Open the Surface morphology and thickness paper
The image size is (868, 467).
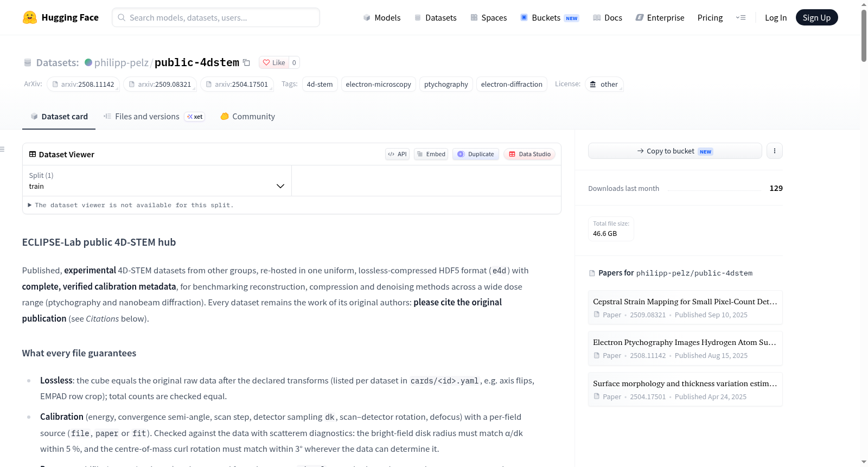pos(685,389)
